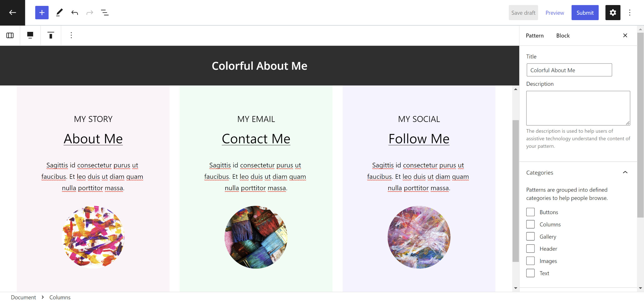Select the Columns block icon in the toolbar
The image size is (644, 301).
click(x=10, y=35)
